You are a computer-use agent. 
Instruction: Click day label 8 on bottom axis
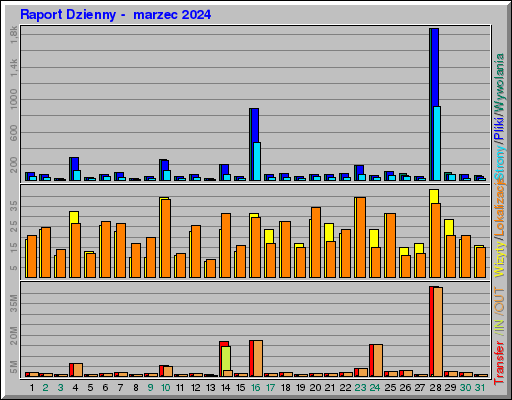click(x=136, y=388)
